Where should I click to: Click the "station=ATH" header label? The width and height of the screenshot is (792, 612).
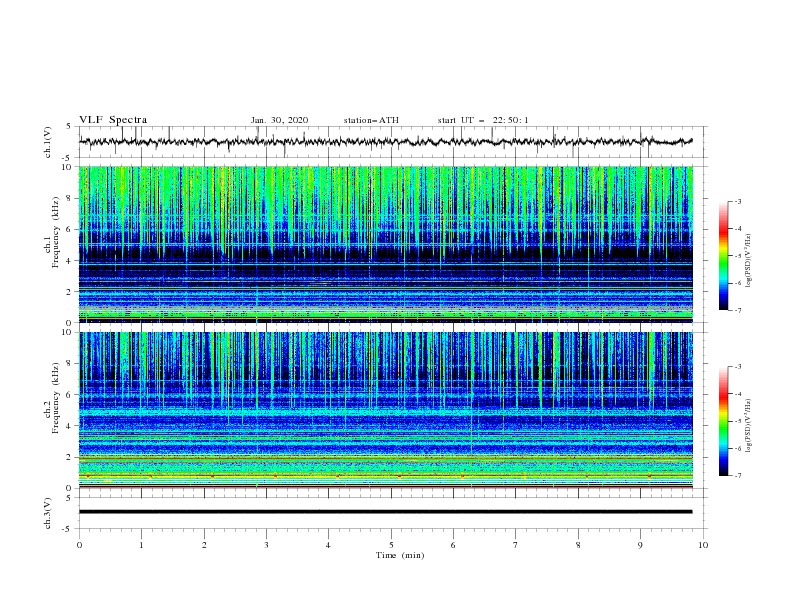pos(371,120)
